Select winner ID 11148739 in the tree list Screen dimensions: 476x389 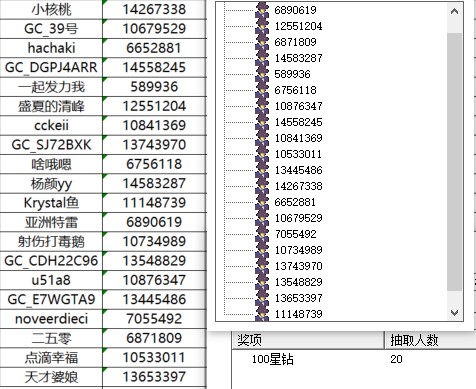point(298,314)
